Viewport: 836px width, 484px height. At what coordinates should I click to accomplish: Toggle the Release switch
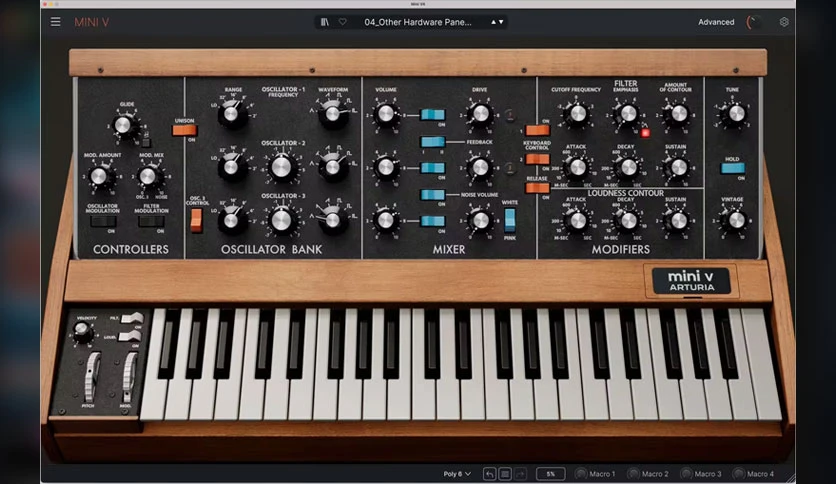[537, 188]
